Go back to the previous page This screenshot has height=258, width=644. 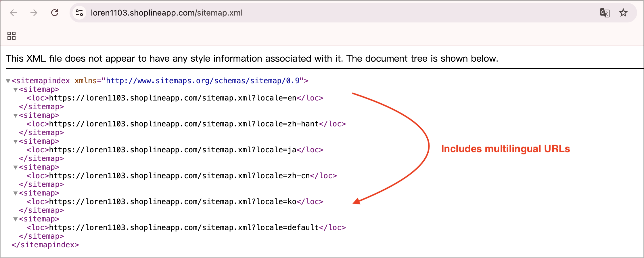13,13
